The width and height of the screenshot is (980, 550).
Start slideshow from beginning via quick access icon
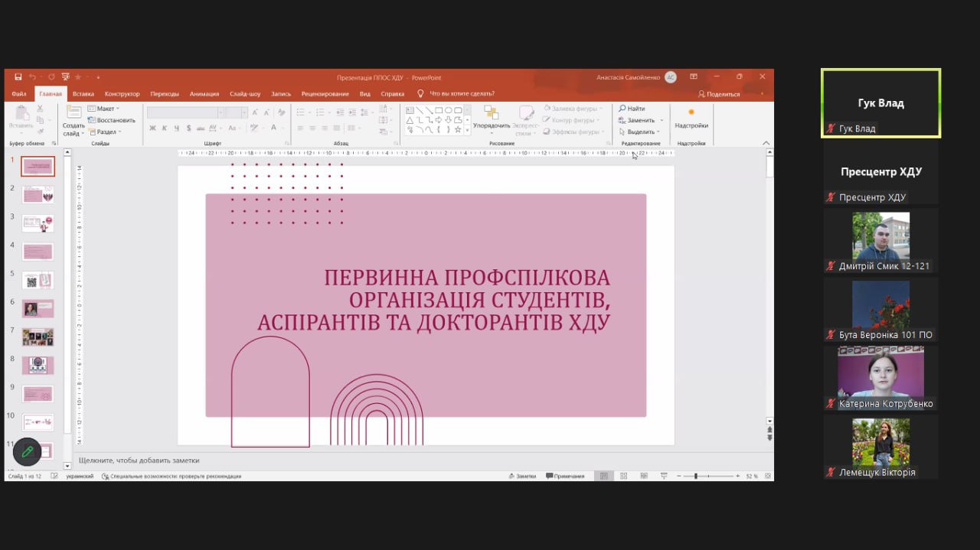point(65,77)
